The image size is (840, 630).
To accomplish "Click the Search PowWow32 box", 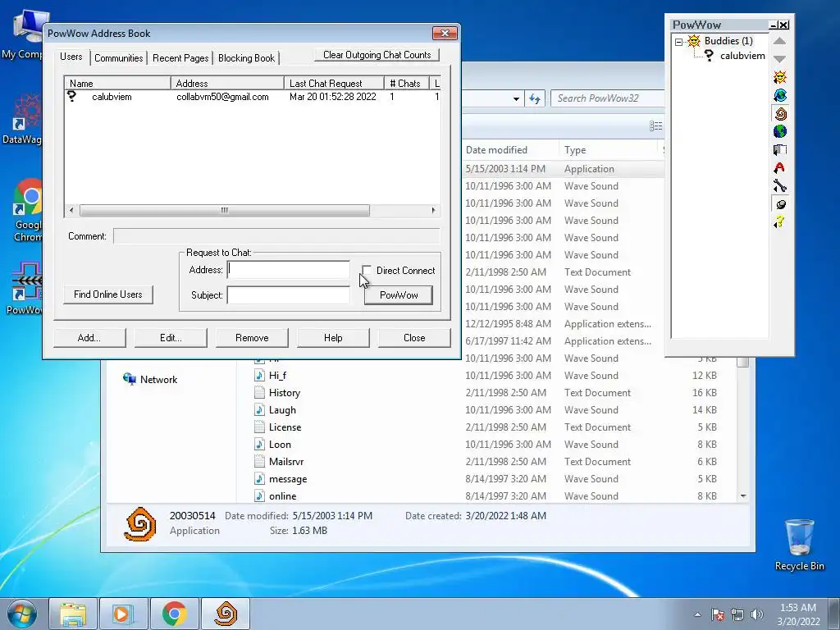I will pos(608,98).
